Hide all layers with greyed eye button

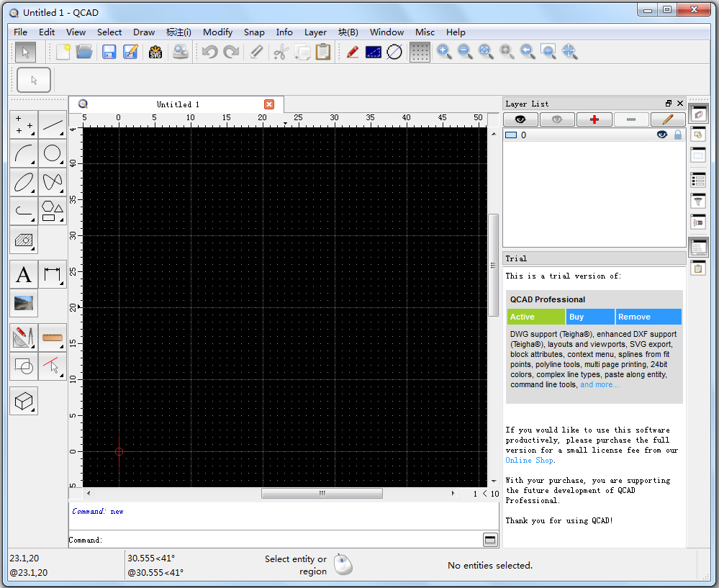coord(557,119)
